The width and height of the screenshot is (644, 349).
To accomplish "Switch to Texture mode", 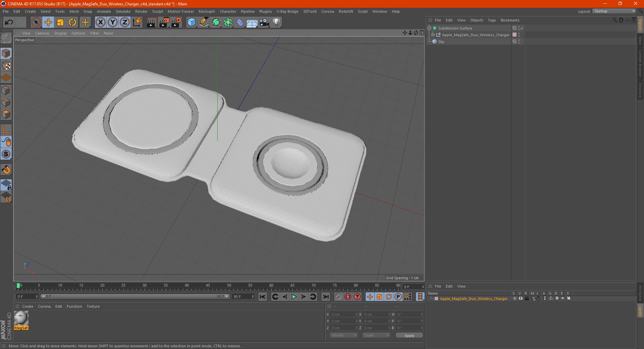I will tap(6, 66).
